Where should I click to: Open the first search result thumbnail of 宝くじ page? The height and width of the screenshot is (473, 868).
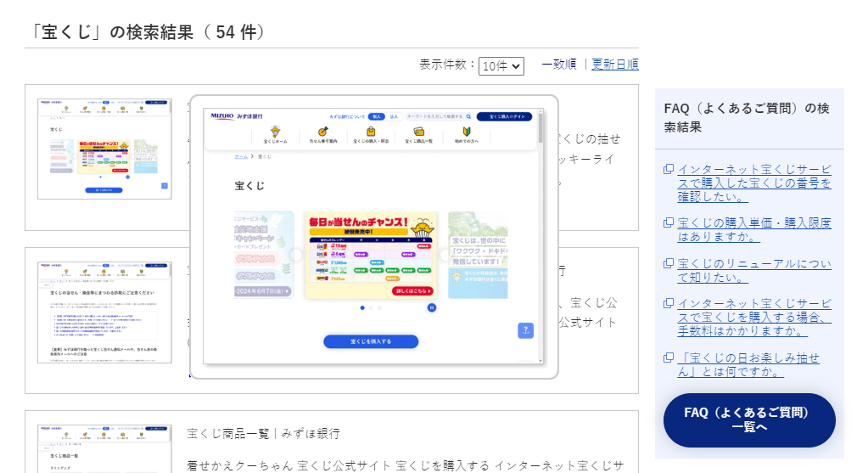[104, 149]
